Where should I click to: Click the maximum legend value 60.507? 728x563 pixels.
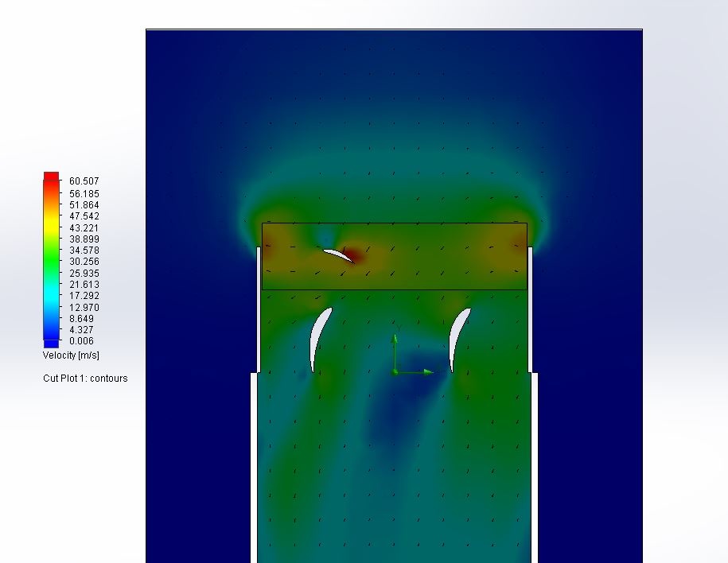(x=84, y=181)
